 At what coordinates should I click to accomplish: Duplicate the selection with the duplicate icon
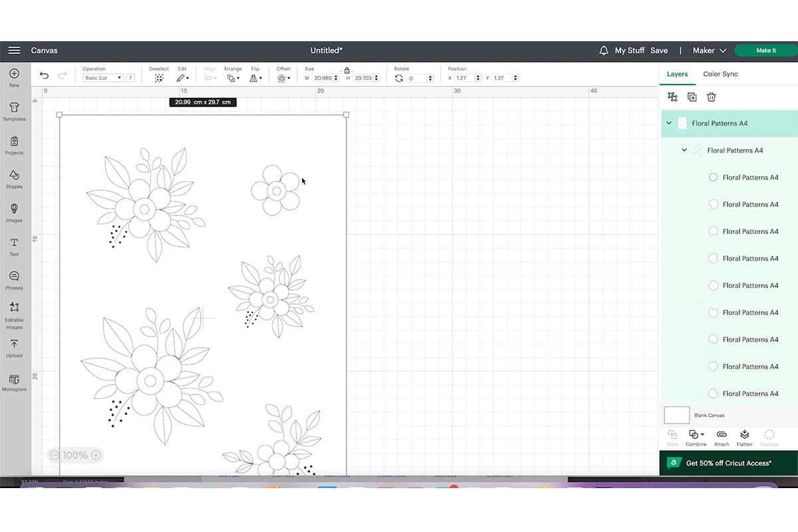pyautogui.click(x=692, y=97)
